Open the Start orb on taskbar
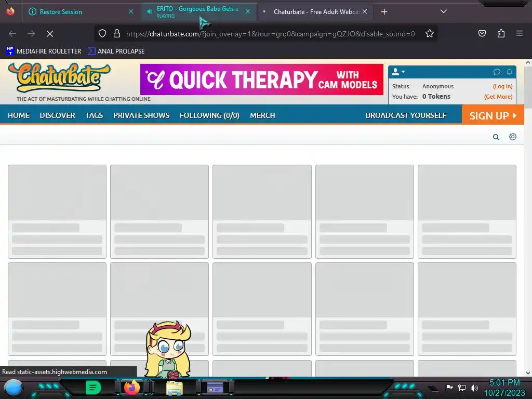The width and height of the screenshot is (532, 399). [x=14, y=388]
